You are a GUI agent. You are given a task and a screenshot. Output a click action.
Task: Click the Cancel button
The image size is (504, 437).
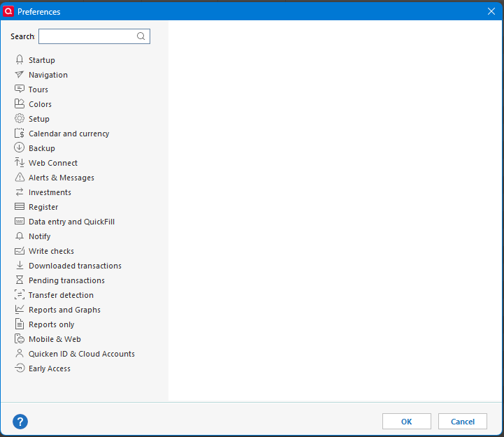point(462,421)
